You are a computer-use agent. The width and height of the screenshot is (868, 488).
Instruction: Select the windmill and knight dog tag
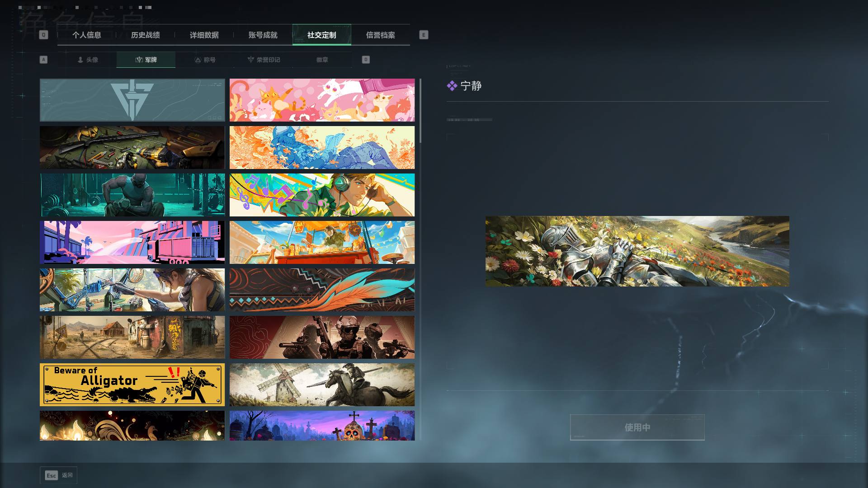[x=322, y=385]
